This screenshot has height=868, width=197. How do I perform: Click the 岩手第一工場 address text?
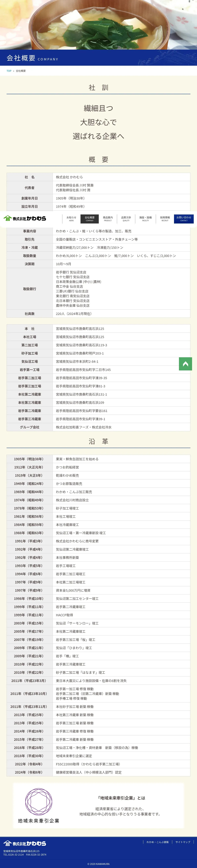(83, 370)
